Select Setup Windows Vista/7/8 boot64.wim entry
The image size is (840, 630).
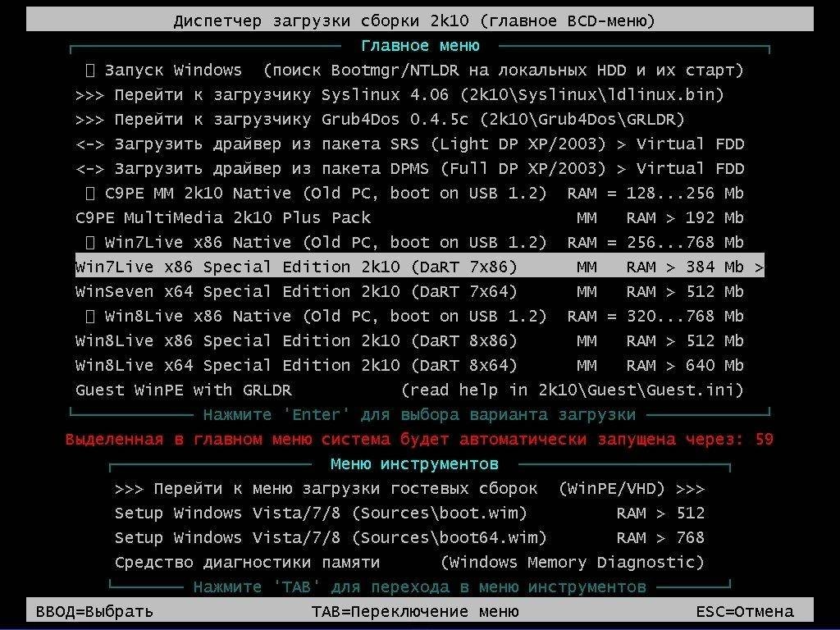click(x=410, y=538)
